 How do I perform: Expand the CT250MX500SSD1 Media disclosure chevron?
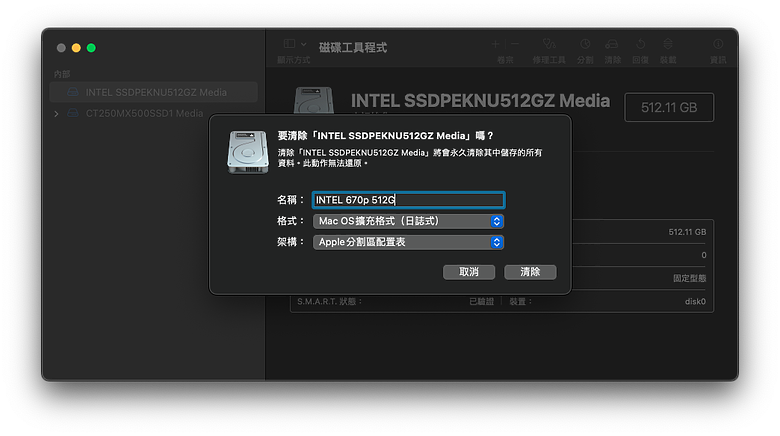[56, 113]
